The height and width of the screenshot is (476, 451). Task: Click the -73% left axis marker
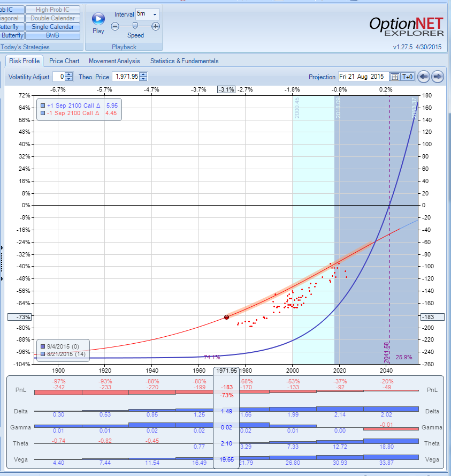click(20, 317)
